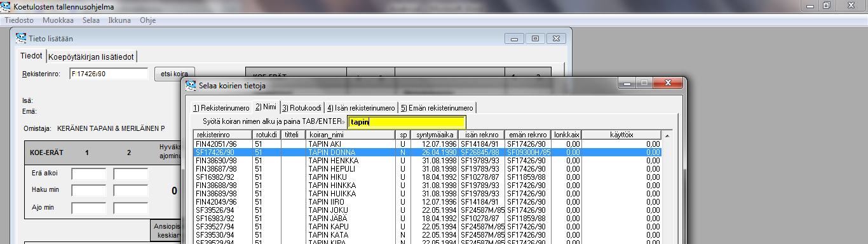Sort by rotukdi column header
The height and width of the screenshot is (244, 868).
point(266,135)
